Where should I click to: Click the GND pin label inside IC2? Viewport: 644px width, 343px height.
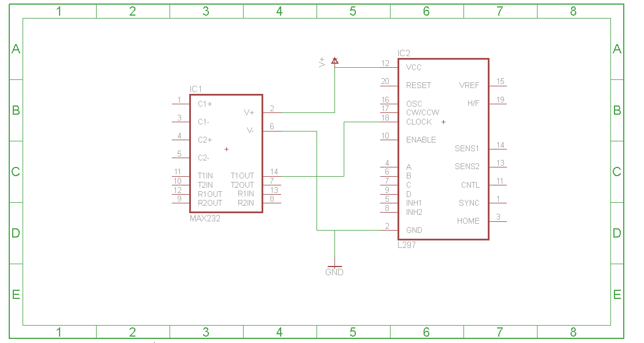[x=414, y=231]
